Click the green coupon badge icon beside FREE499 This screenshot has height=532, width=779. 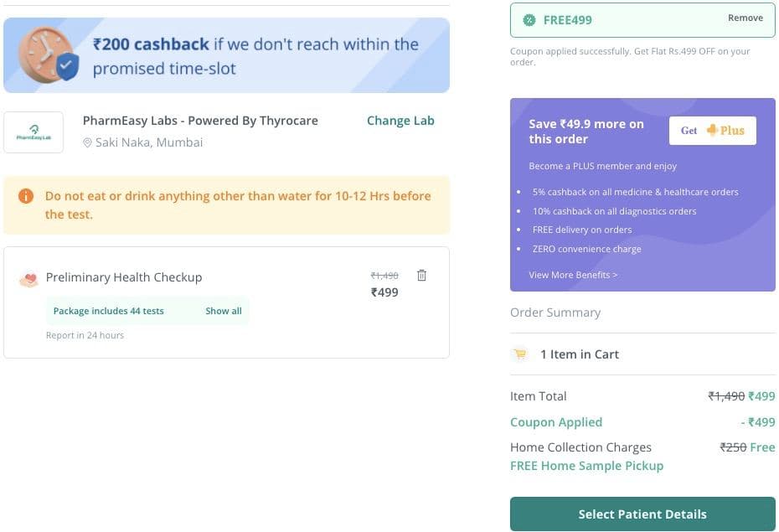[x=529, y=20]
